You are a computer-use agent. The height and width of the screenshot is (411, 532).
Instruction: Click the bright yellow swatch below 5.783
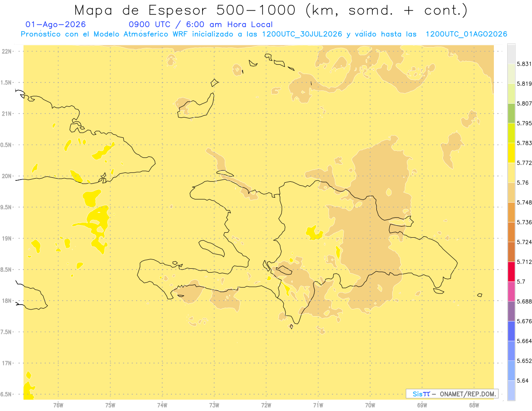click(511, 153)
